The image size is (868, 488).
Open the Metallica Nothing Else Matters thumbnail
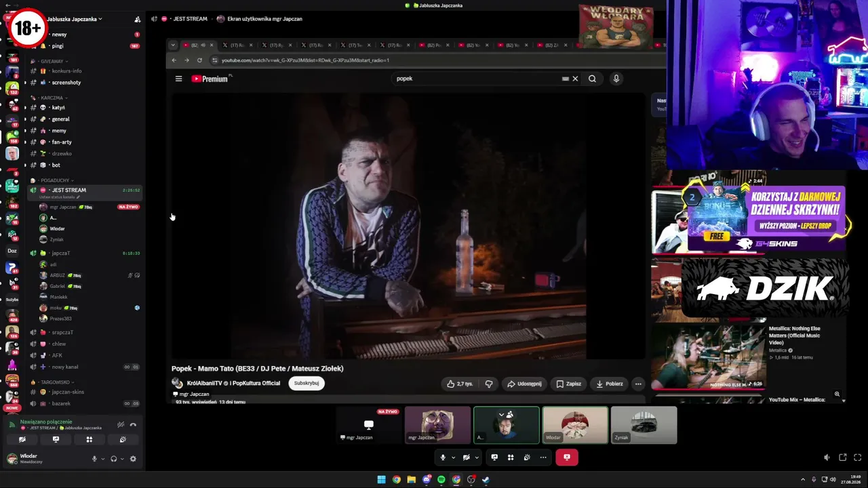pos(709,357)
